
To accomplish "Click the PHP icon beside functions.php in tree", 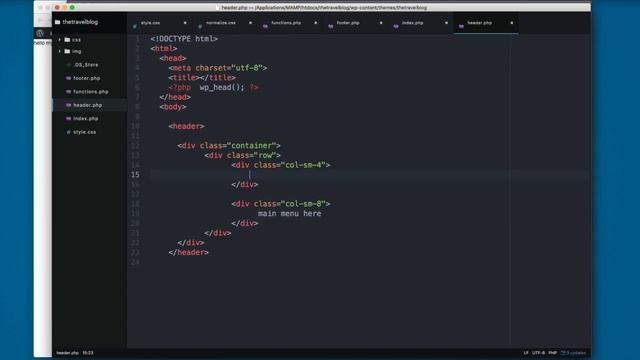I will pos(69,92).
